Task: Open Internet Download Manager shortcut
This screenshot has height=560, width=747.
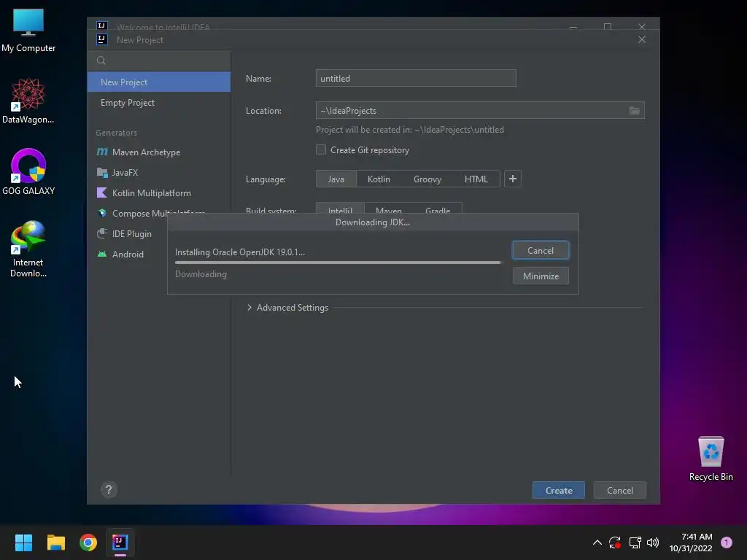Action: (x=28, y=249)
